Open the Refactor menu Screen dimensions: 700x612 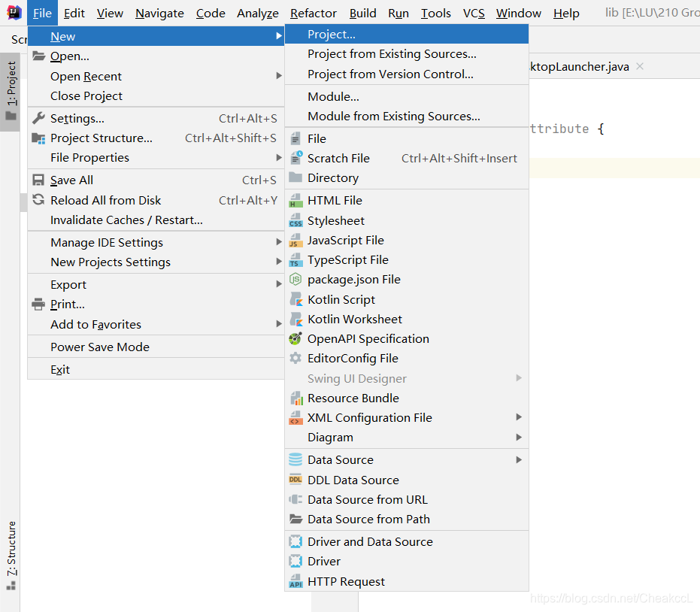coord(314,14)
